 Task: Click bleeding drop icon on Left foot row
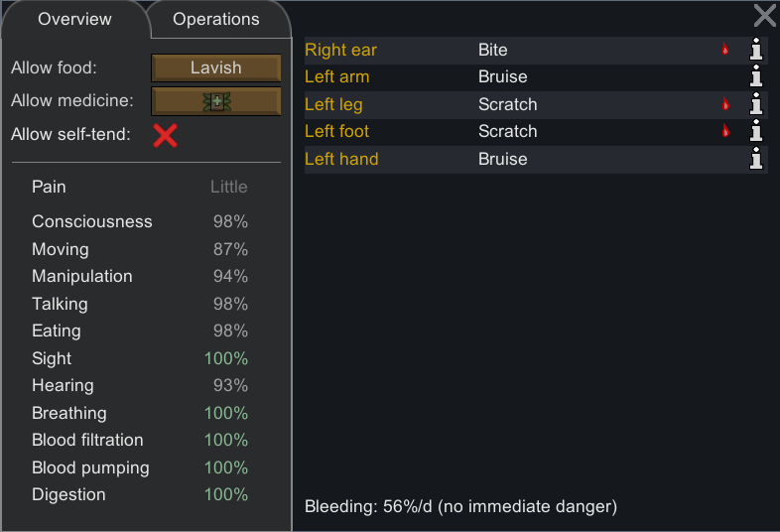(x=725, y=131)
